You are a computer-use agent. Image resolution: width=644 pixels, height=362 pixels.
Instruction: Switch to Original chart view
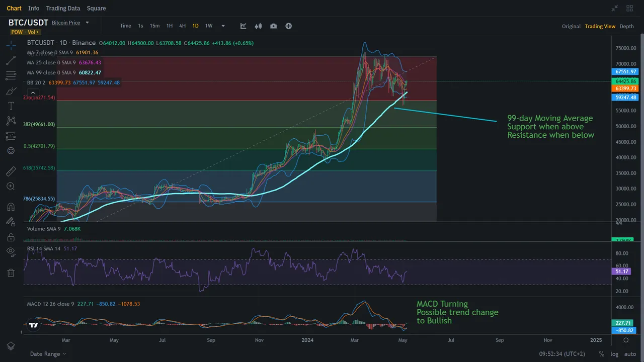tap(571, 26)
